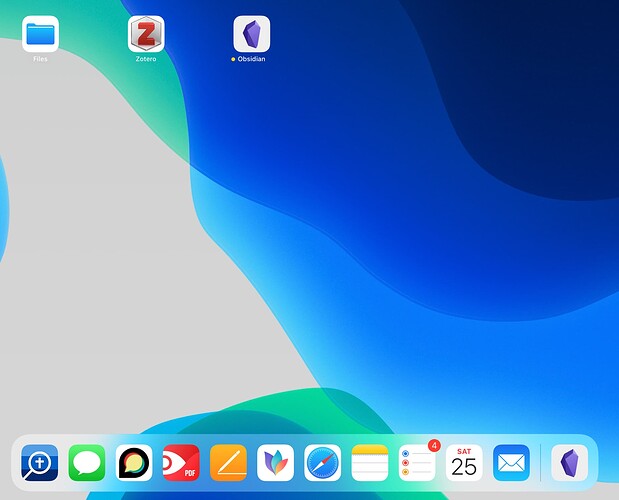
Task: Open the Bible magnifier app in the dock
Action: coord(39,463)
